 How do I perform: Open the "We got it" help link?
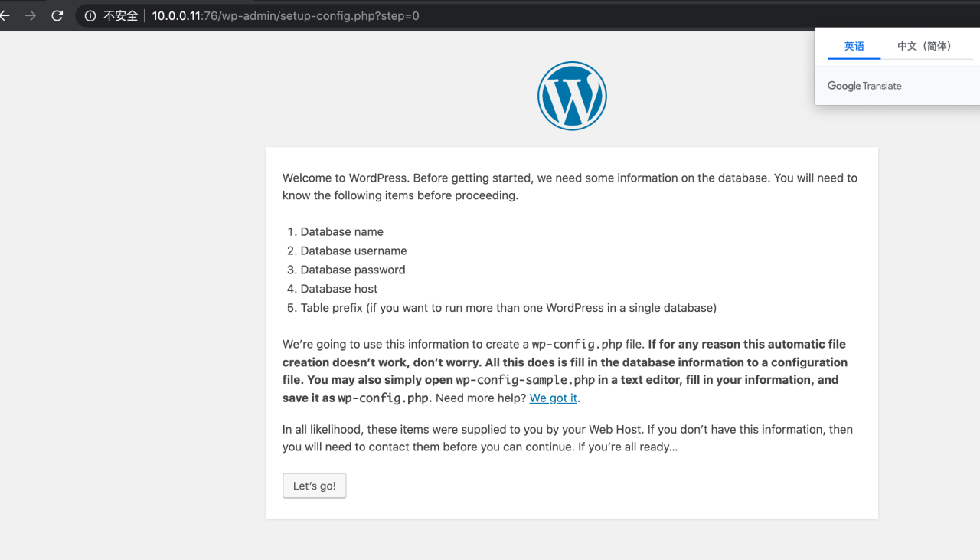tap(554, 398)
